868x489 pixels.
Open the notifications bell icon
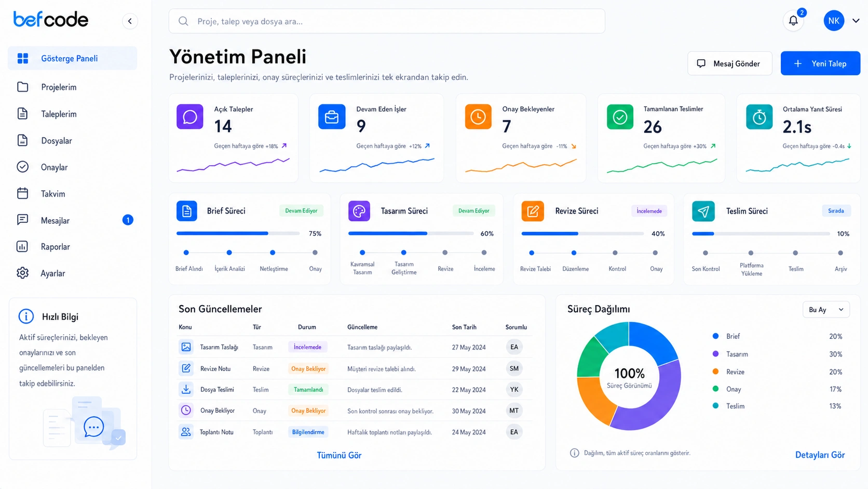(793, 21)
